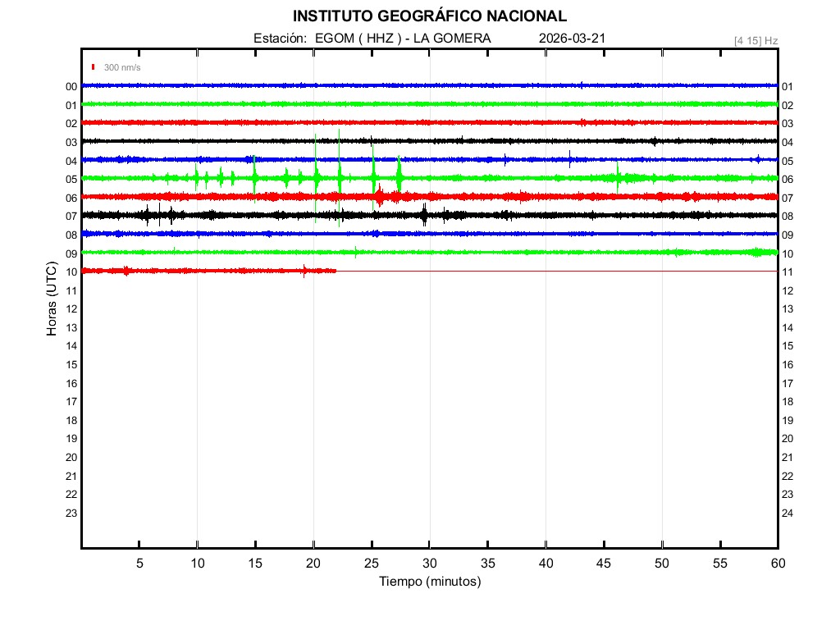The height and width of the screenshot is (630, 840).
Task: Click the 45 minute tick label
Action: (x=604, y=564)
